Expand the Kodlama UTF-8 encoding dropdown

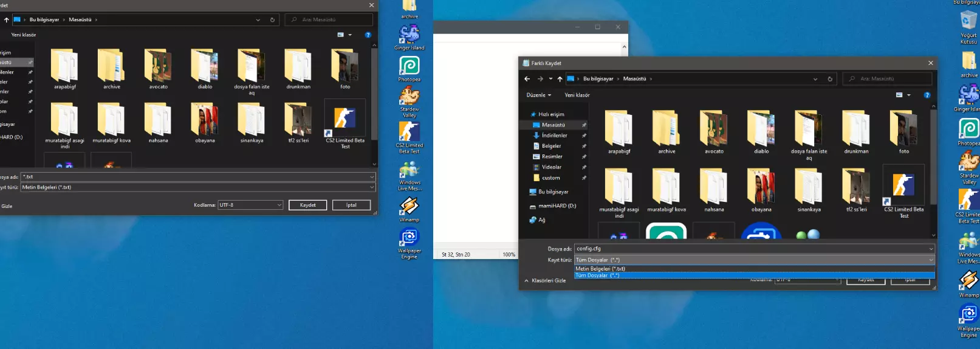coord(250,205)
